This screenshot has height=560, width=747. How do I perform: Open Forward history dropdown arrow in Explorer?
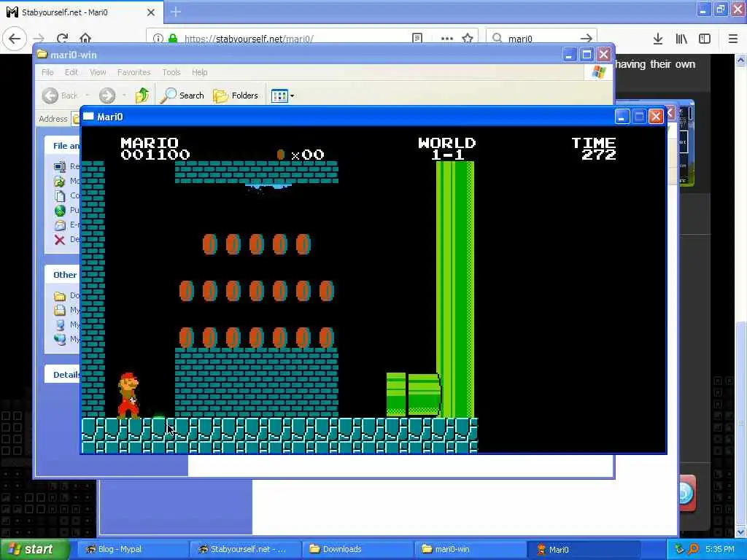[x=124, y=96]
